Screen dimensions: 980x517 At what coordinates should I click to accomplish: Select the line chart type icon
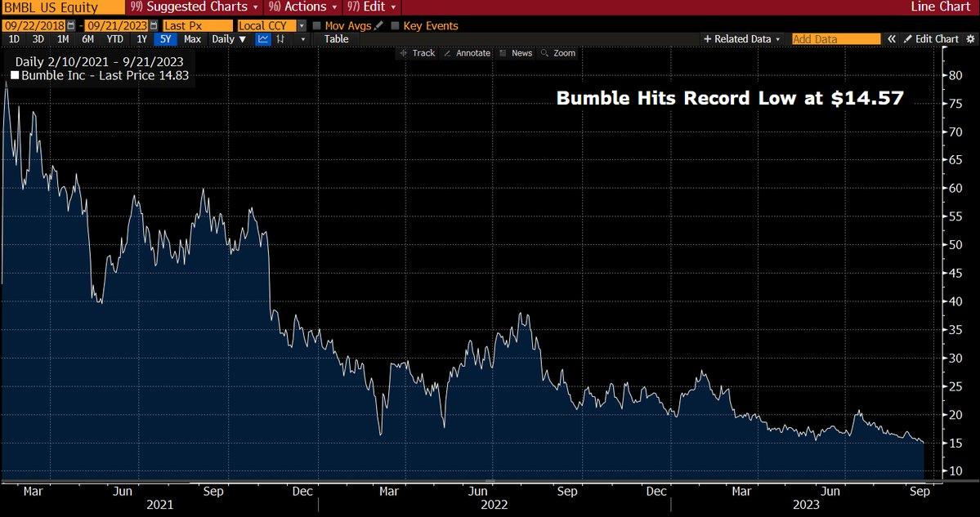[x=263, y=38]
